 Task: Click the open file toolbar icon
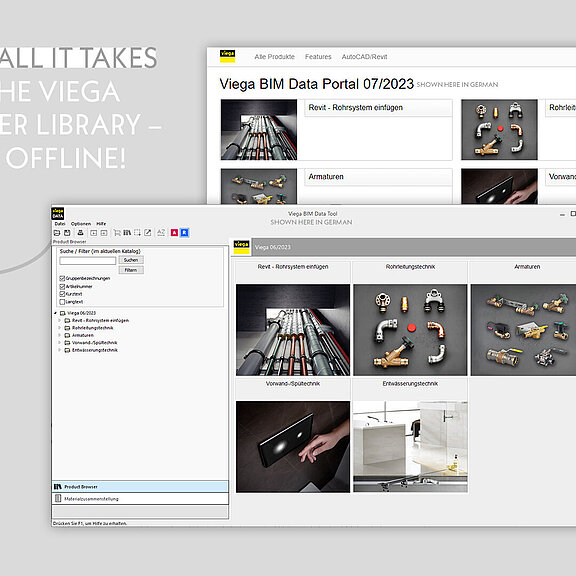tap(57, 233)
